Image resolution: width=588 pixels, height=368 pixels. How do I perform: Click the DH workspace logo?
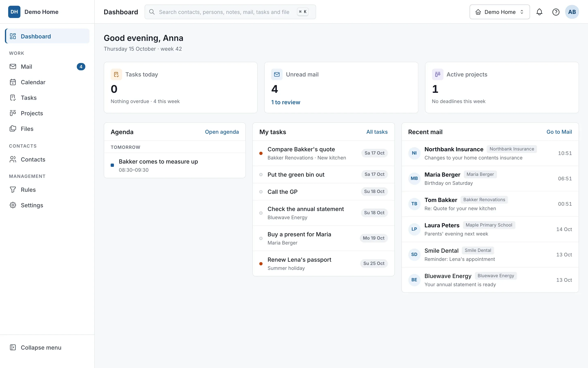point(14,12)
